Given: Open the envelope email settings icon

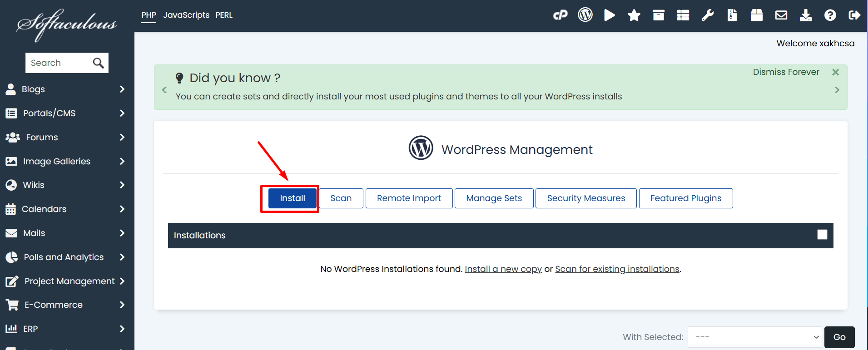Looking at the screenshot, I should (781, 15).
